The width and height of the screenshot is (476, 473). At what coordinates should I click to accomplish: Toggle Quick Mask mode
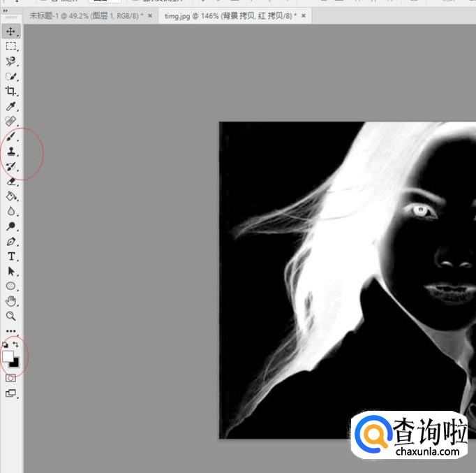[x=11, y=378]
